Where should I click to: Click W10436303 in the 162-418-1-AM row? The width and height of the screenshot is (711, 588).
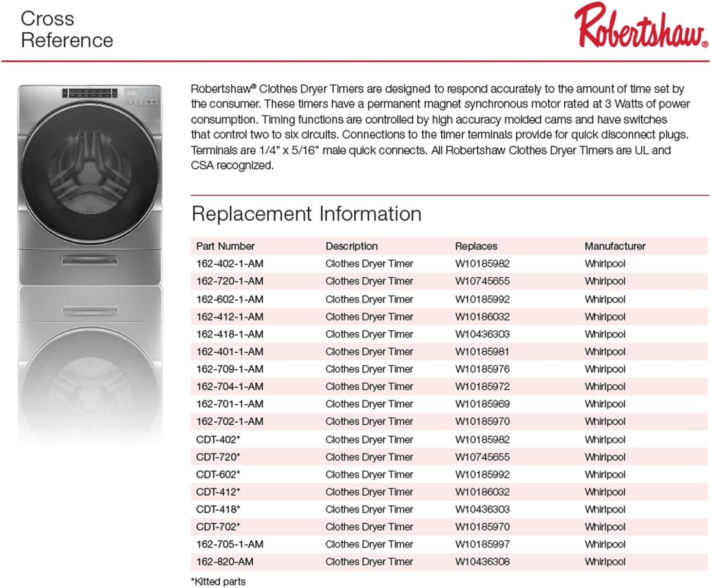pos(483,334)
